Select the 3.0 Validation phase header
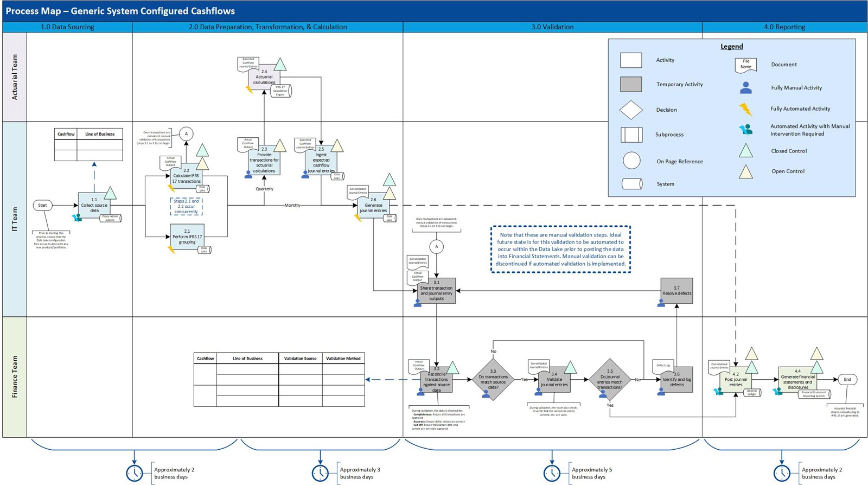This screenshot has width=868, height=485. [552, 27]
